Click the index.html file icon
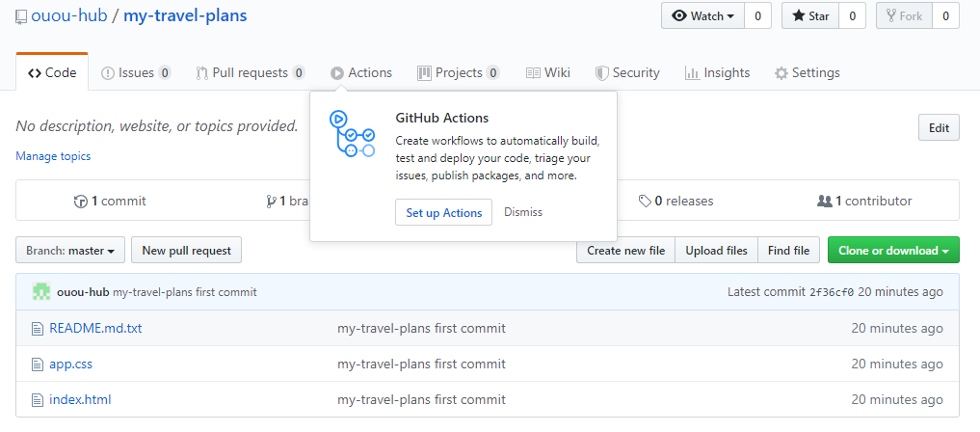 pos(38,399)
